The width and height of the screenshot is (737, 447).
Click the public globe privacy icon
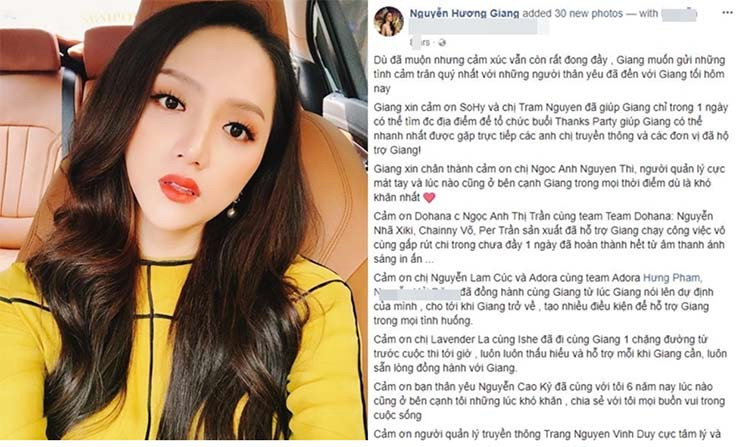tap(442, 43)
